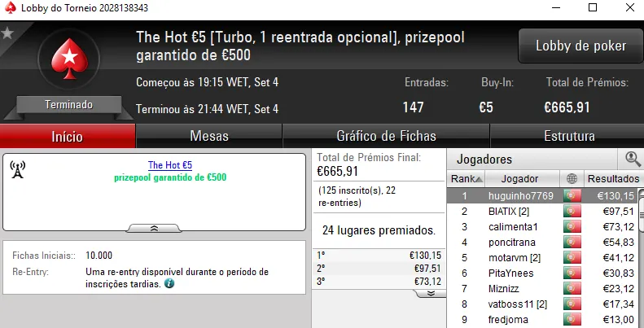Collapse the tournament description panel
644x328 pixels.
[x=155, y=229]
